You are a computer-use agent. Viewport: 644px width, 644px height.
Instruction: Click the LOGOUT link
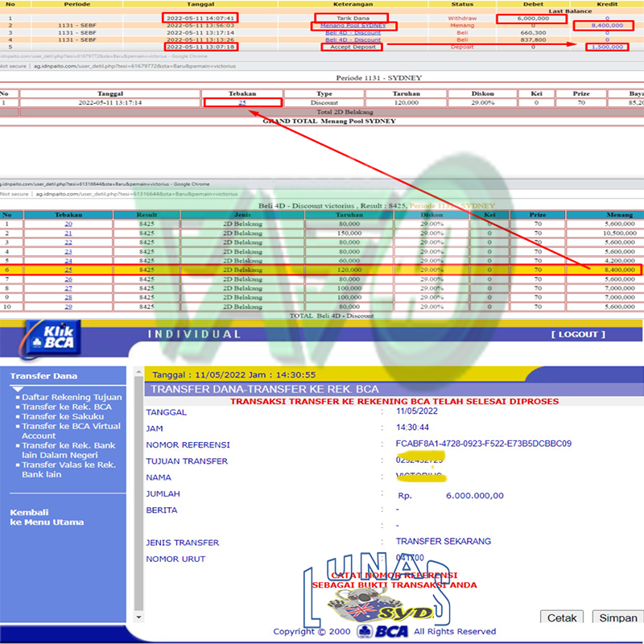click(578, 334)
